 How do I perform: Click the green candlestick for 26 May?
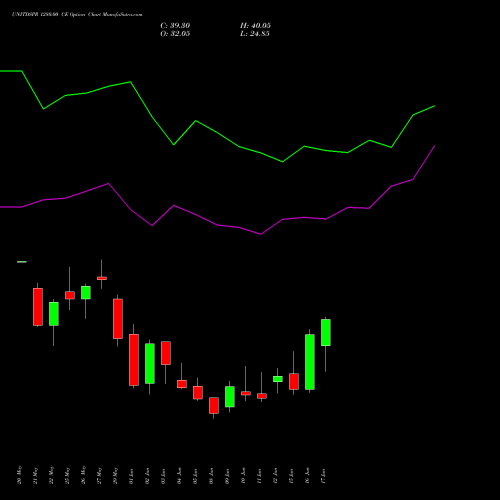[86, 292]
